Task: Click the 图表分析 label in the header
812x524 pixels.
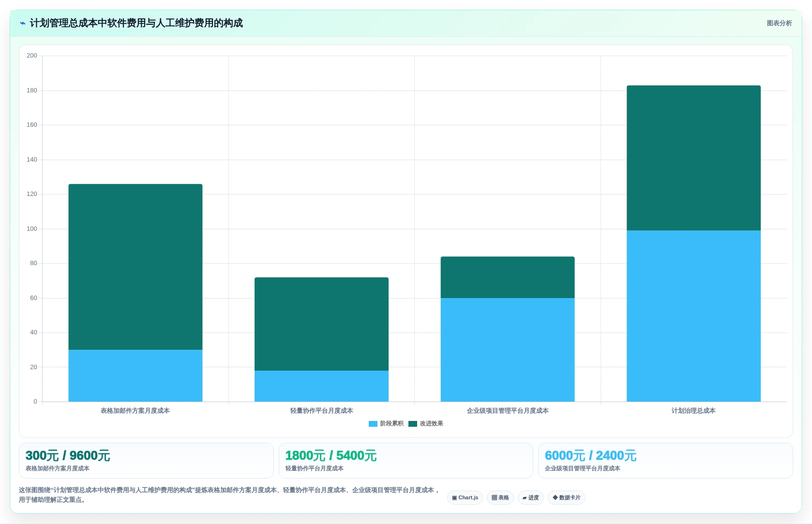Action: pos(779,23)
